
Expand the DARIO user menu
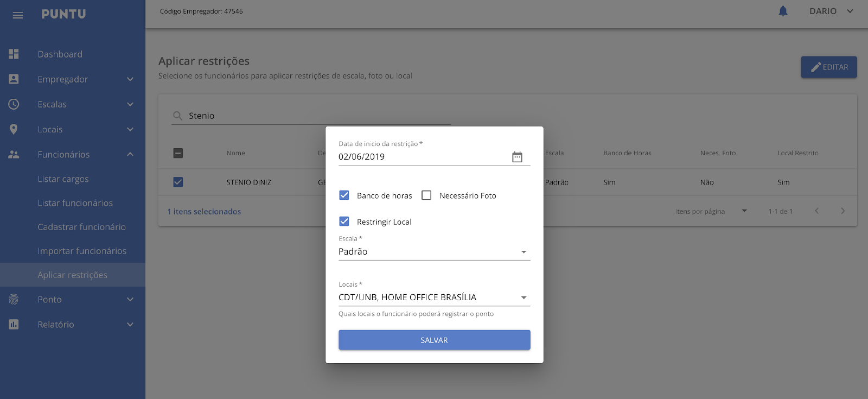[831, 11]
